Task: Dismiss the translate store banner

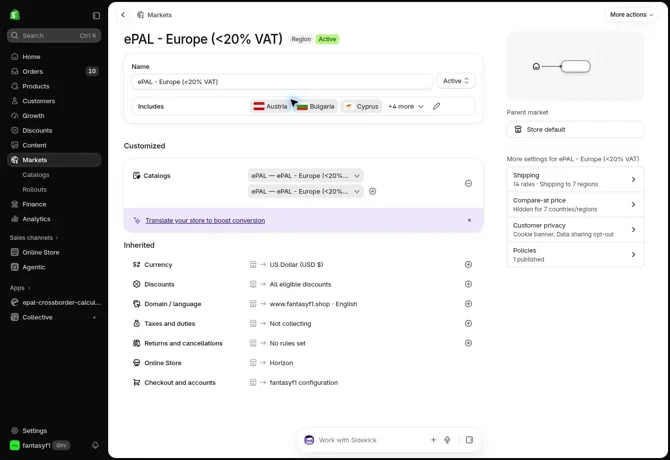Action: pyautogui.click(x=469, y=220)
